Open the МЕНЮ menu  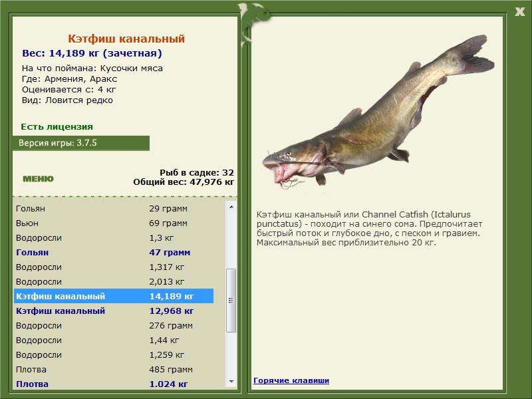tap(38, 179)
